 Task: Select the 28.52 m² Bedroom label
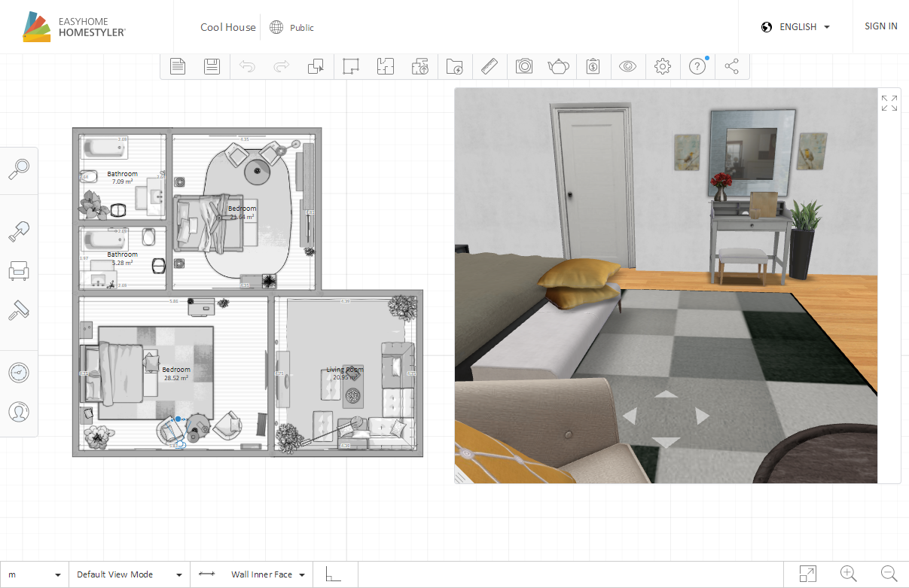[176, 373]
